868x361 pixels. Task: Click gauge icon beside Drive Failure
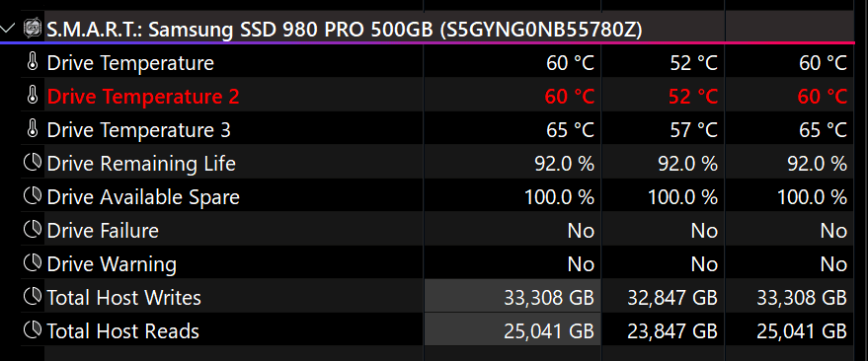coord(33,230)
